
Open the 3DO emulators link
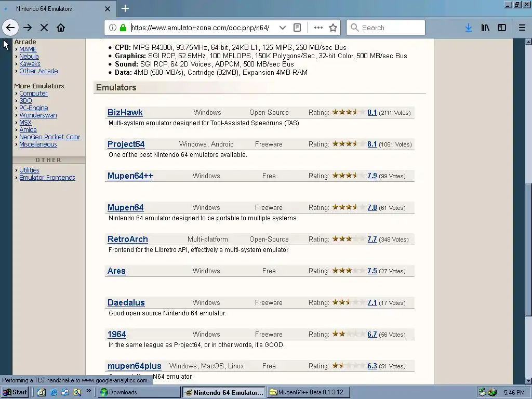[25, 100]
